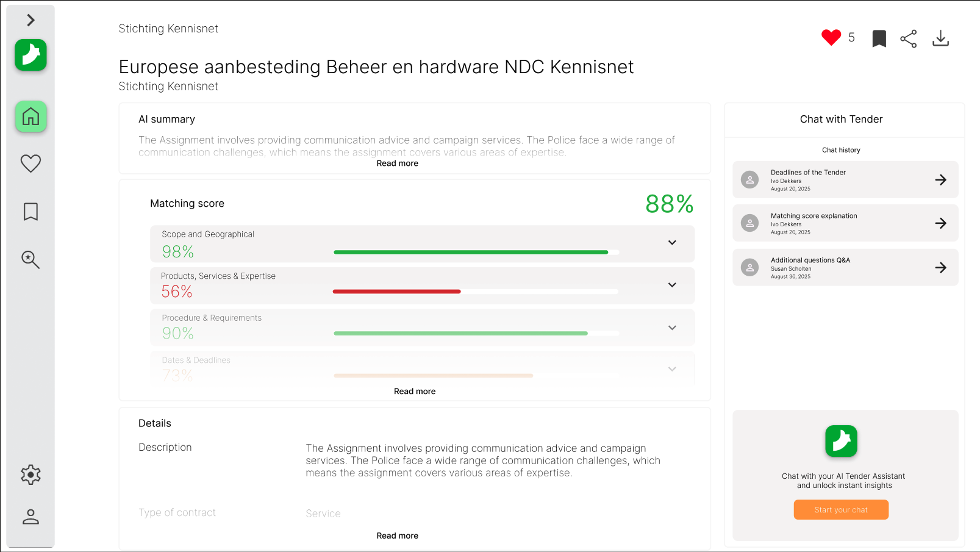Image resolution: width=980 pixels, height=552 pixels.
Task: Share this tender using the share icon
Action: click(x=908, y=39)
